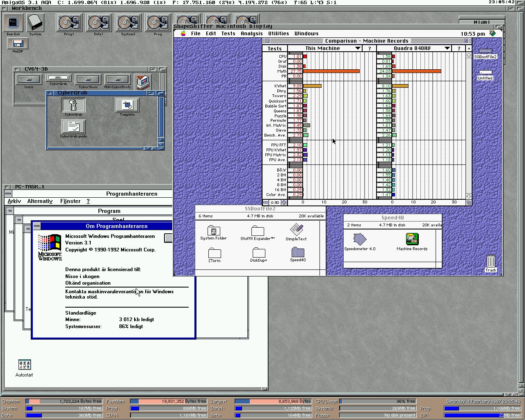The width and height of the screenshot is (525, 420).
Task: Open the Machine Records file icon
Action: point(412,239)
